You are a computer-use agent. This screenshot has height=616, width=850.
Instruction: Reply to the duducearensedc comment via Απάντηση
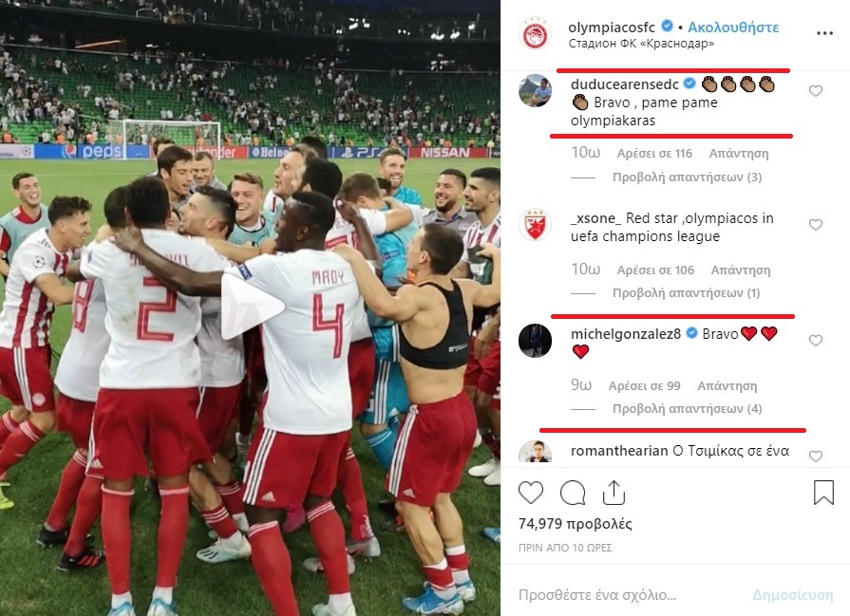[739, 154]
